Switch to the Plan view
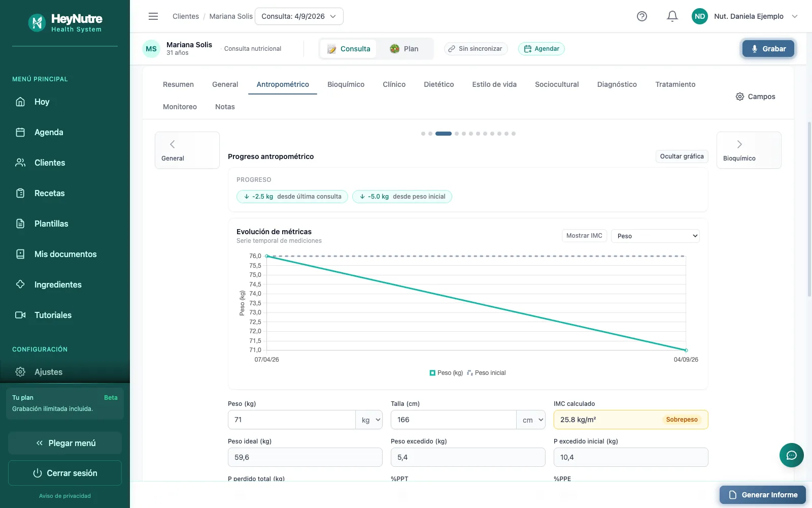The height and width of the screenshot is (508, 812). 404,49
